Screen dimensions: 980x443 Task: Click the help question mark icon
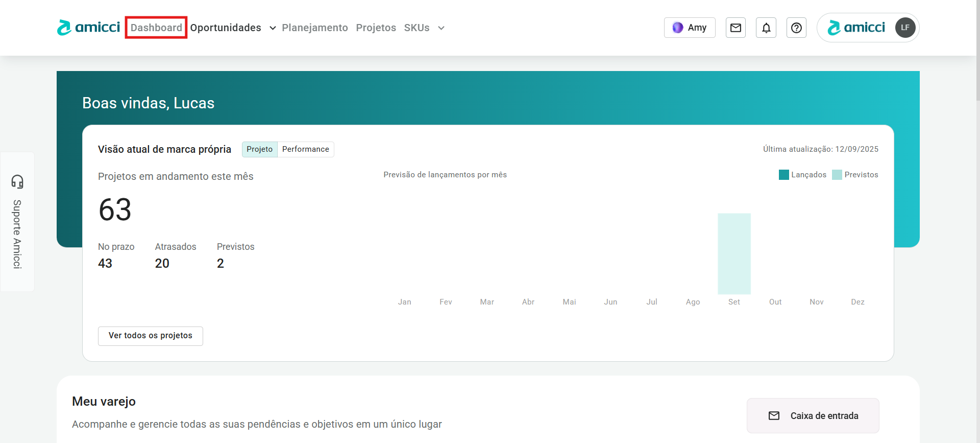point(796,28)
